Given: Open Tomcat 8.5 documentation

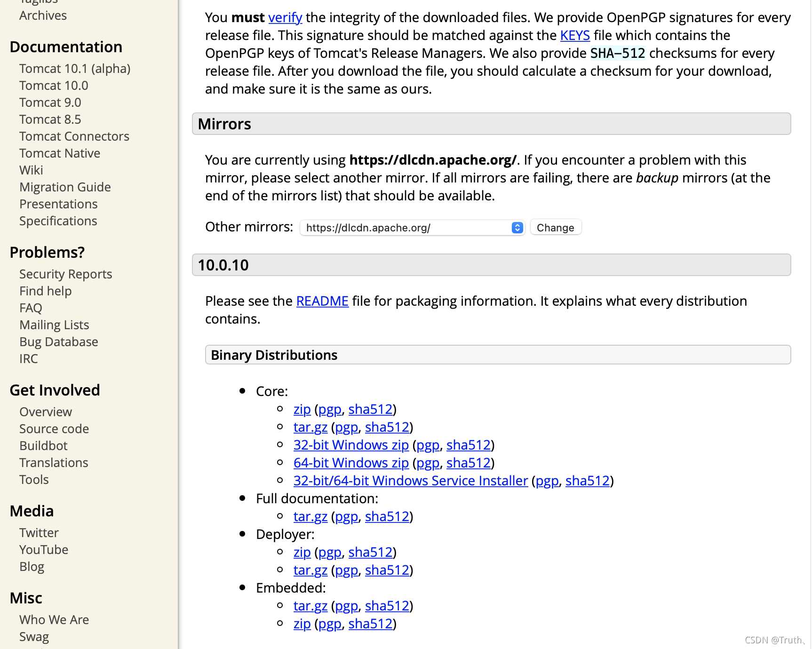Looking at the screenshot, I should tap(50, 119).
